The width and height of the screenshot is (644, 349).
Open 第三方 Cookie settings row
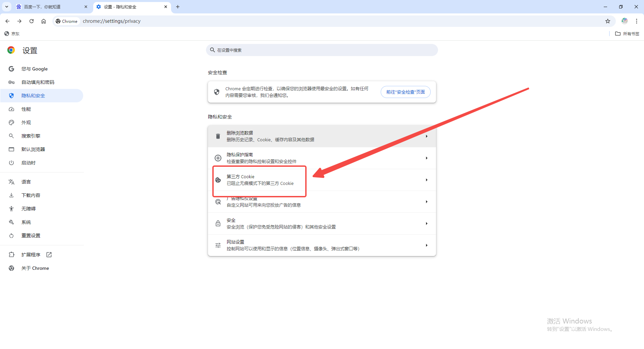coord(322,180)
